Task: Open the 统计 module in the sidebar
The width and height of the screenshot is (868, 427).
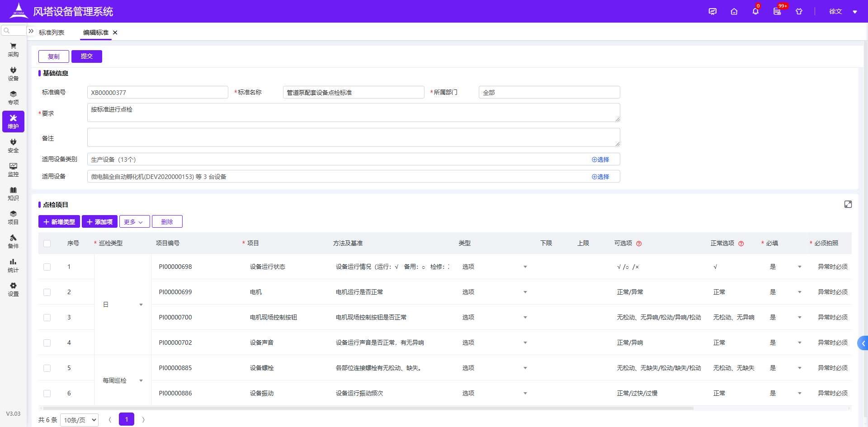Action: 13,264
